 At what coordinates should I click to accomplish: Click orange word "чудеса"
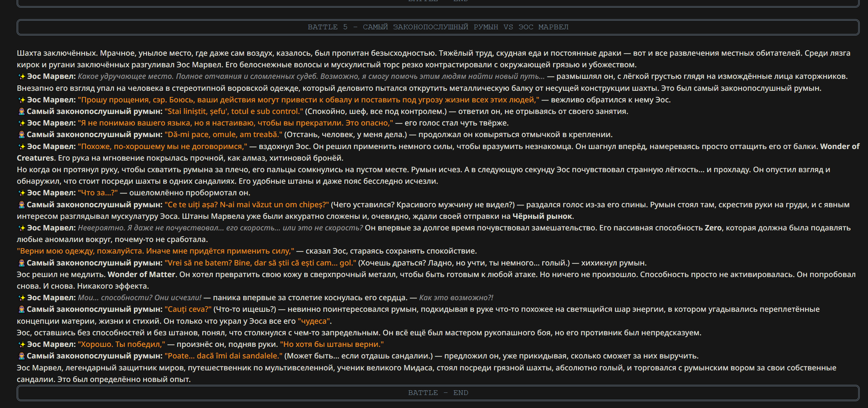point(314,321)
